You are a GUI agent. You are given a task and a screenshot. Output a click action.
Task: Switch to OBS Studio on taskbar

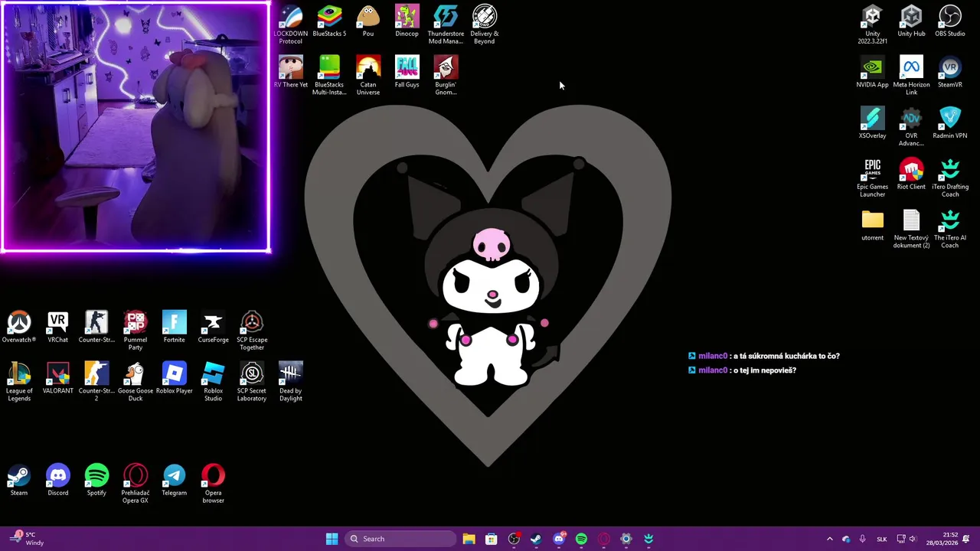point(514,539)
